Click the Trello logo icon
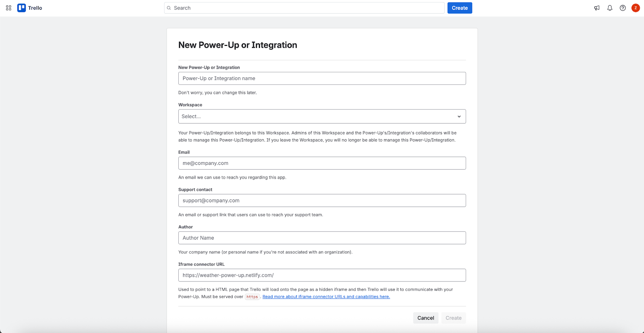The width and height of the screenshot is (644, 333). 21,8
